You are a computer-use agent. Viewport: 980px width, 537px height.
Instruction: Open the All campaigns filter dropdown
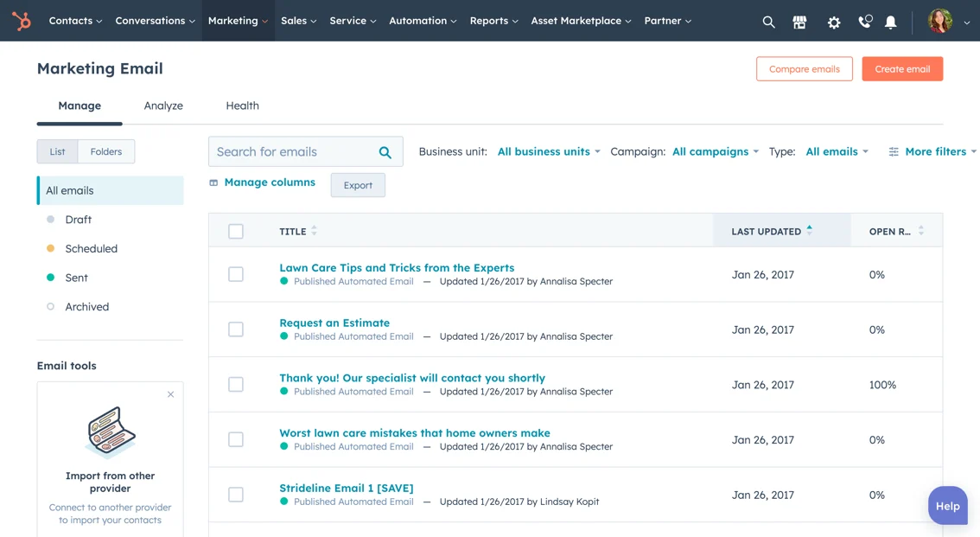point(715,151)
